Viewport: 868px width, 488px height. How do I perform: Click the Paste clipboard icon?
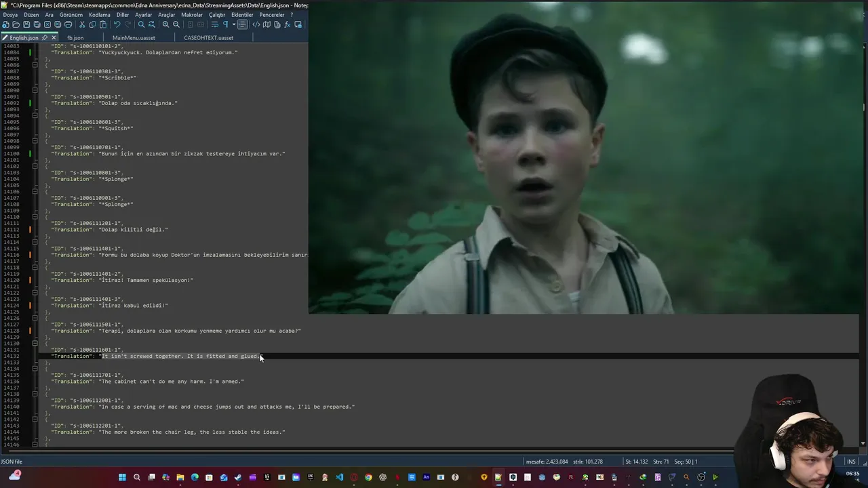103,24
